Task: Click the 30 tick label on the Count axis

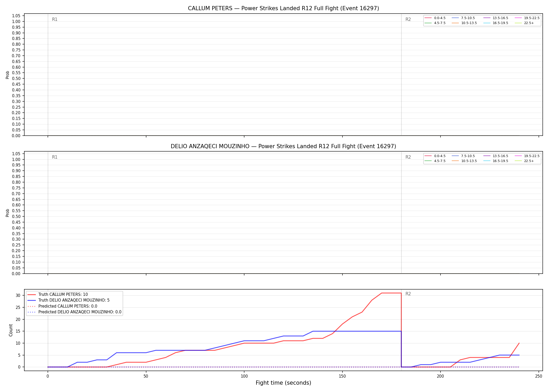Action: 18,295
